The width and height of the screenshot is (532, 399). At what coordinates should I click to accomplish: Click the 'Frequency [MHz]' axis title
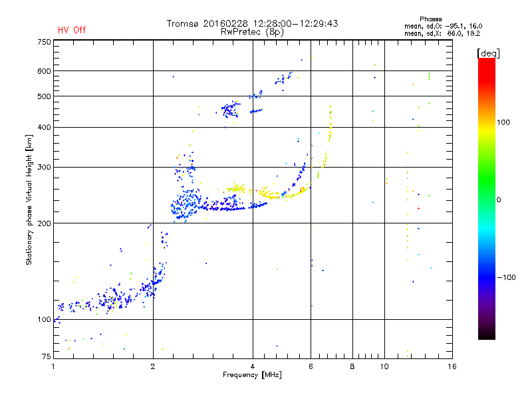click(x=252, y=375)
